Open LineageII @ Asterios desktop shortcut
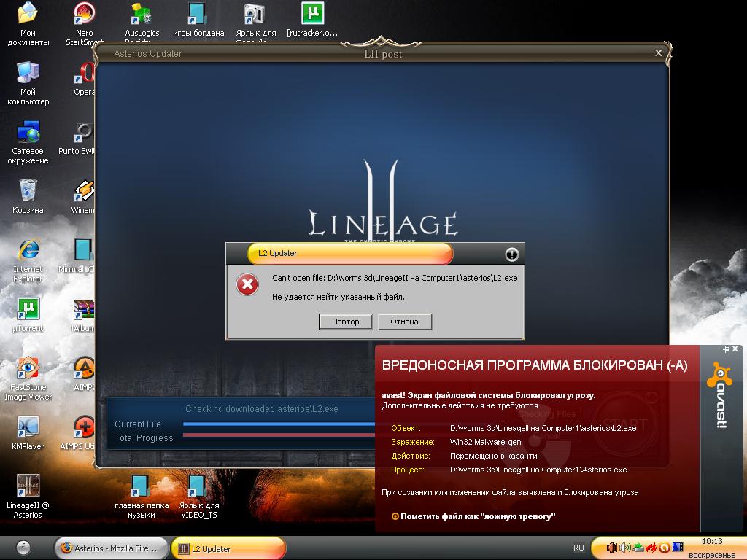Viewport: 747px width, 560px height. click(x=28, y=496)
